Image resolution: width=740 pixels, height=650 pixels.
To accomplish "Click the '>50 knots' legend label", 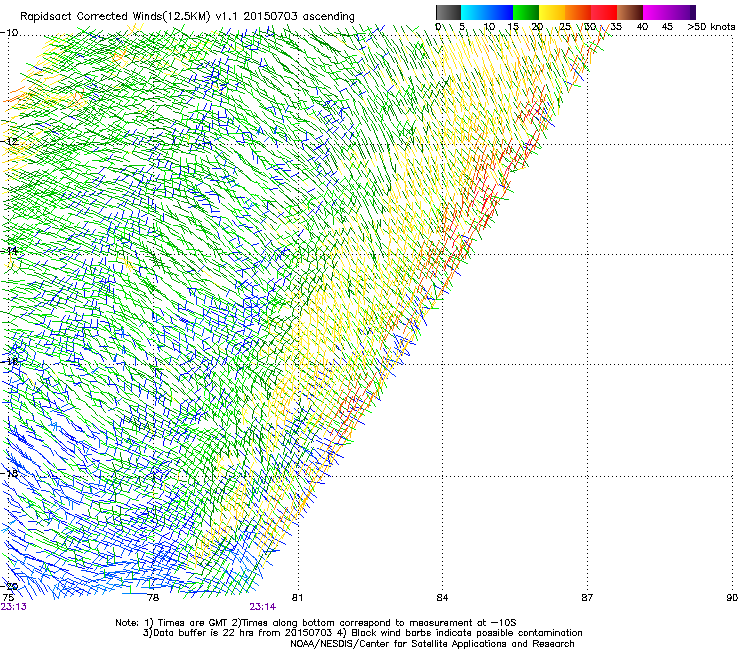I will (x=711, y=27).
